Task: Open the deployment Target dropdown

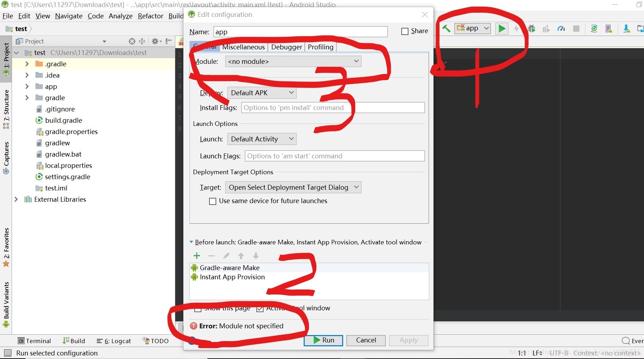Action: pos(293,187)
